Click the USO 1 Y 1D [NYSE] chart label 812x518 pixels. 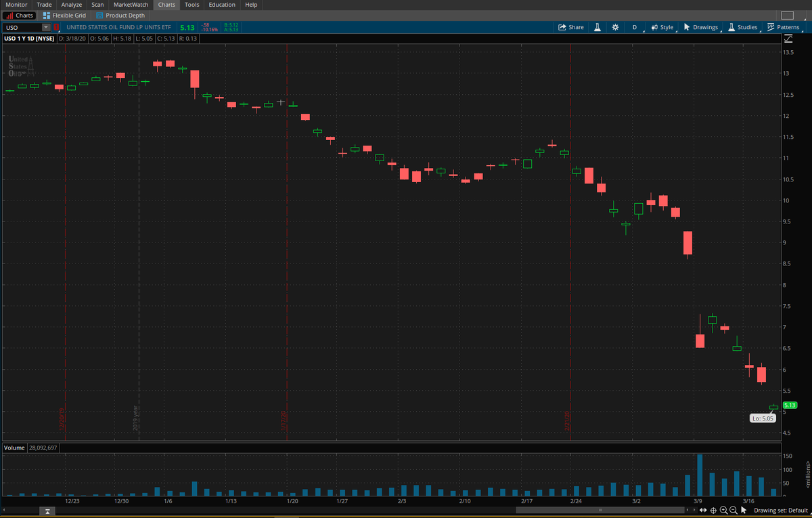29,39
